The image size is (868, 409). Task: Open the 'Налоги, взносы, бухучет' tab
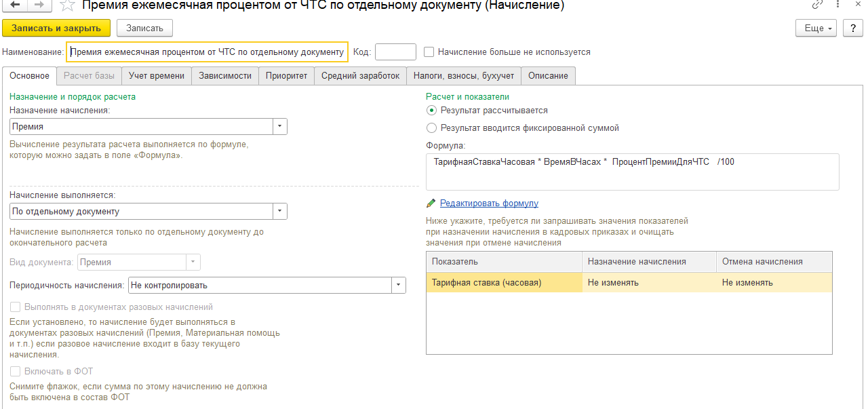[x=464, y=76]
